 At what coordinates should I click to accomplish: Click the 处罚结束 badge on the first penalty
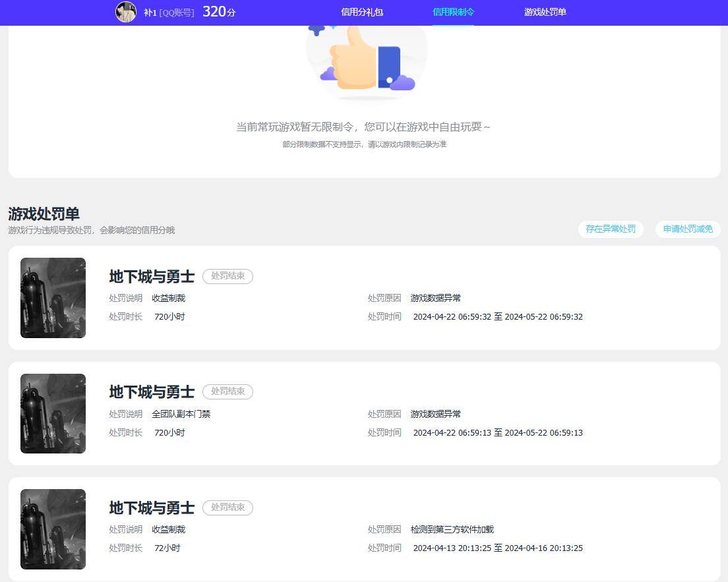[228, 276]
